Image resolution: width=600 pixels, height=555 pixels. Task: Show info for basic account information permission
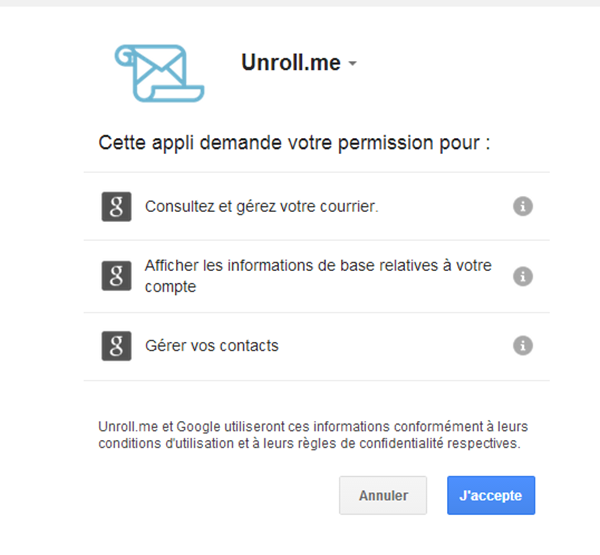(x=522, y=276)
